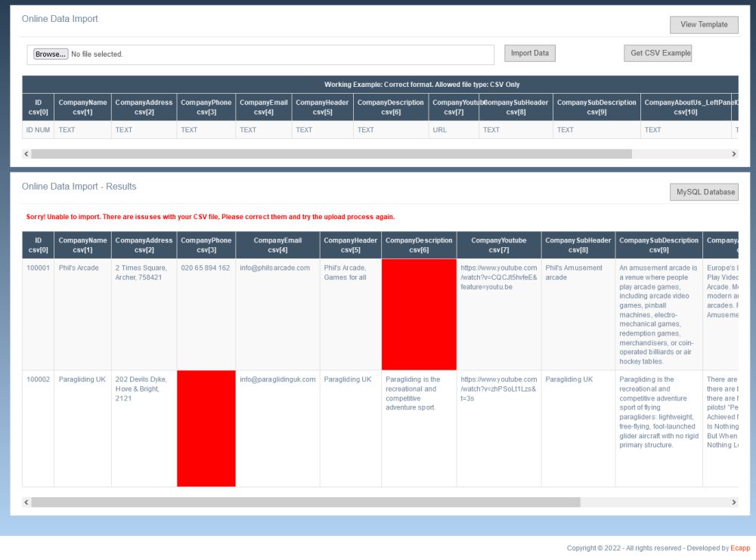
Task: Click right arrow of results table scrollbar
Action: (x=734, y=502)
